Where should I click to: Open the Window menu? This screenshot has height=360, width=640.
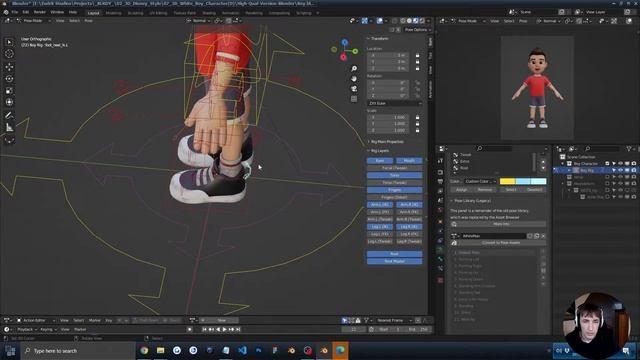57,12
